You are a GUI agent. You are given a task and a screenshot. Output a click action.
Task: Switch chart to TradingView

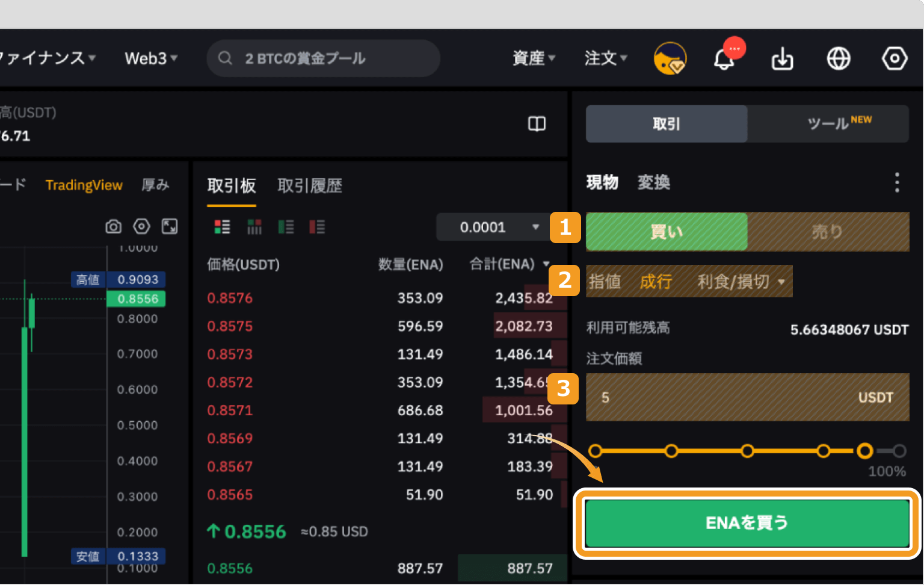84,185
